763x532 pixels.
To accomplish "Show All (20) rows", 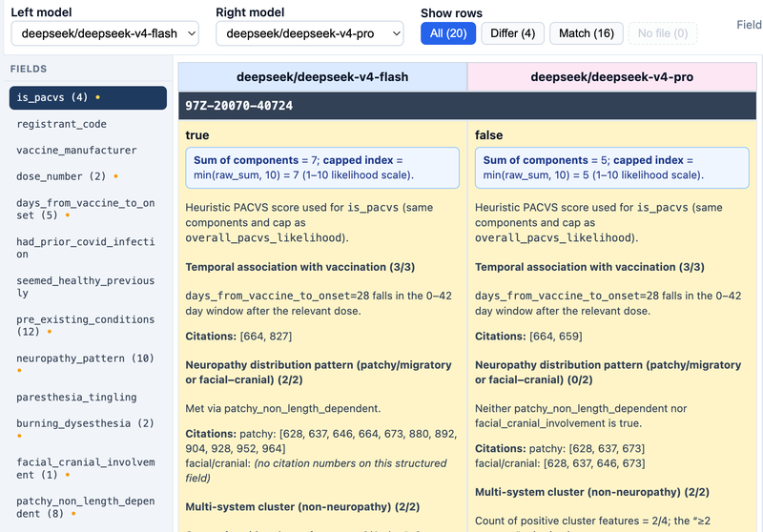I will 448,33.
